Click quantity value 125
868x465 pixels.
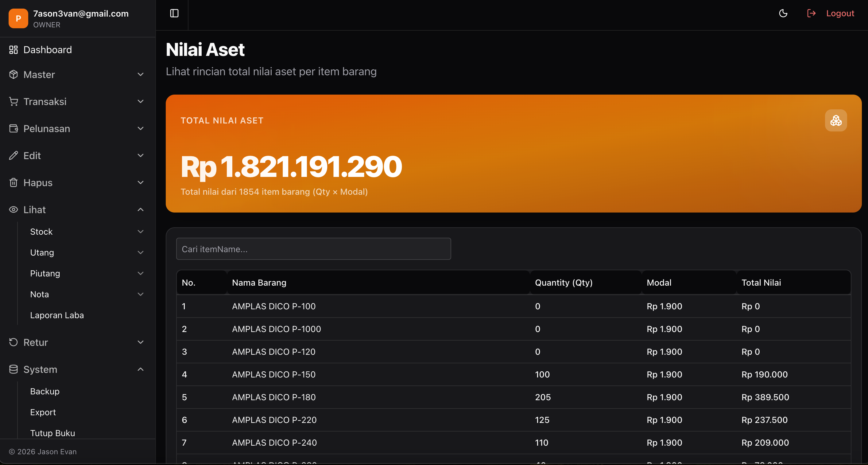pyautogui.click(x=542, y=420)
